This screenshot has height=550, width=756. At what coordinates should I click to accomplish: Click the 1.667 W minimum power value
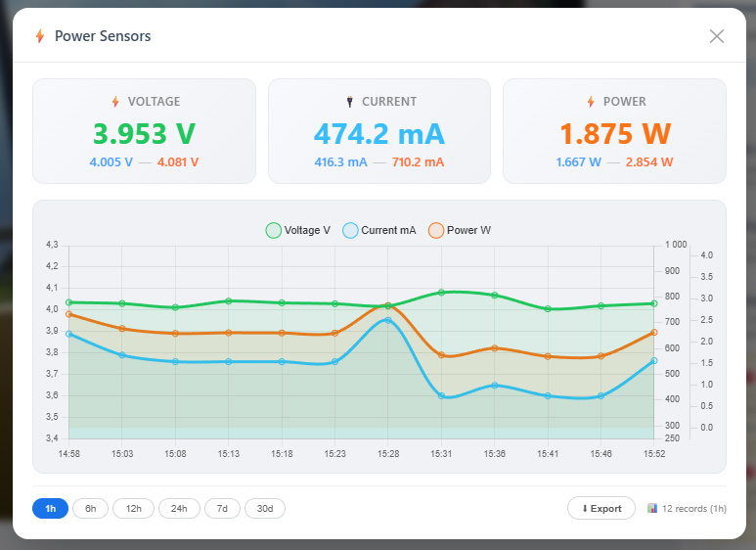click(579, 162)
